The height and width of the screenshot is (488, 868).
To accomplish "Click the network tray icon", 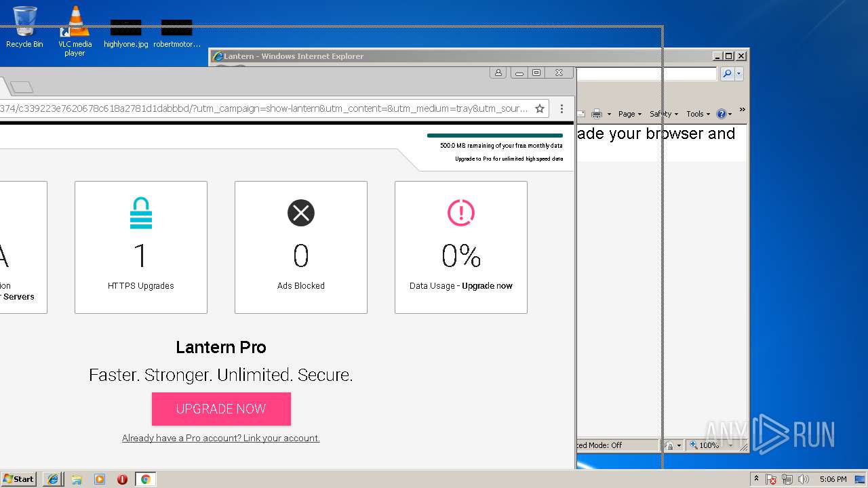I will (x=787, y=479).
